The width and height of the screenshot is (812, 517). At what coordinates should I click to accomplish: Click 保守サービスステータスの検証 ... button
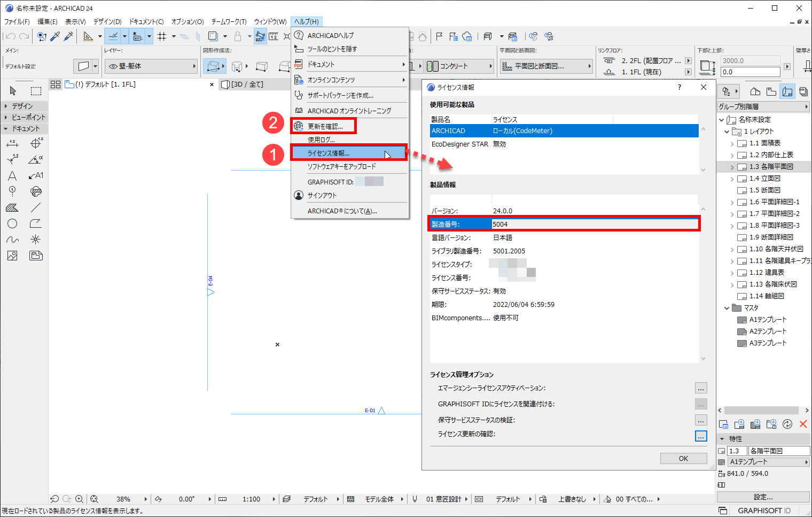[x=701, y=420]
